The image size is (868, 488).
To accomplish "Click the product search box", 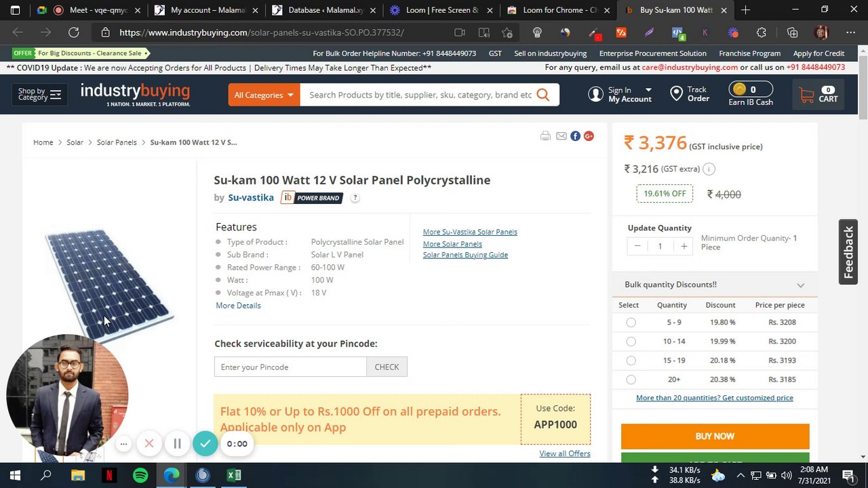I will [x=420, y=95].
